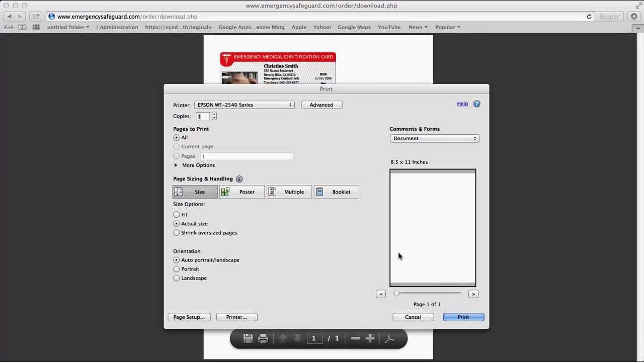
Task: Click the Safari forward navigation arrow
Action: pyautogui.click(x=20, y=17)
